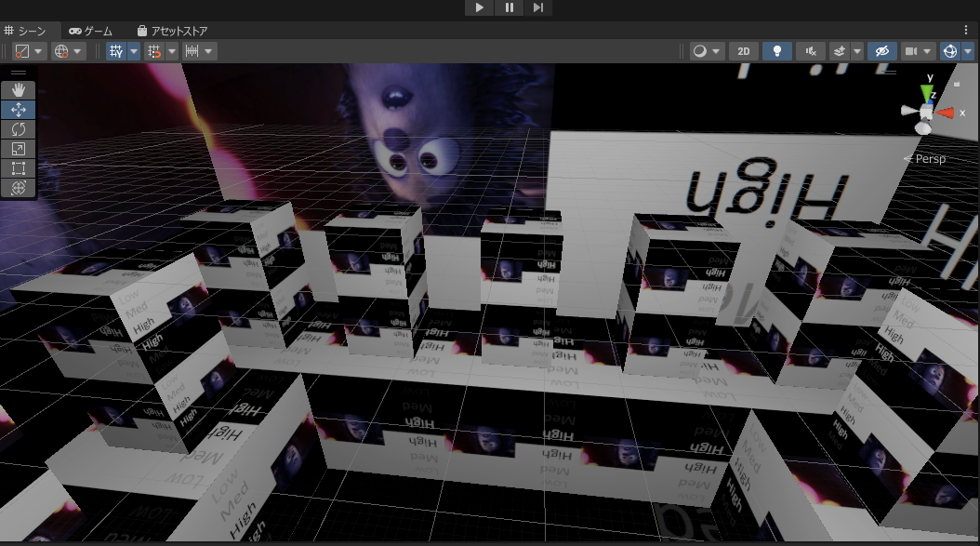This screenshot has width=980, height=546.
Task: Expand the grid snap settings dropdown
Action: [172, 51]
